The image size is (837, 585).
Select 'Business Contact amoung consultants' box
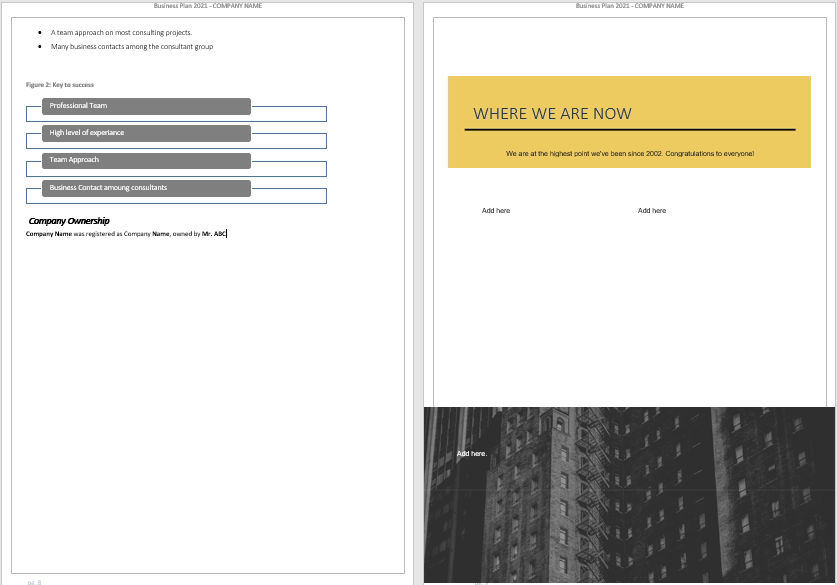click(146, 188)
